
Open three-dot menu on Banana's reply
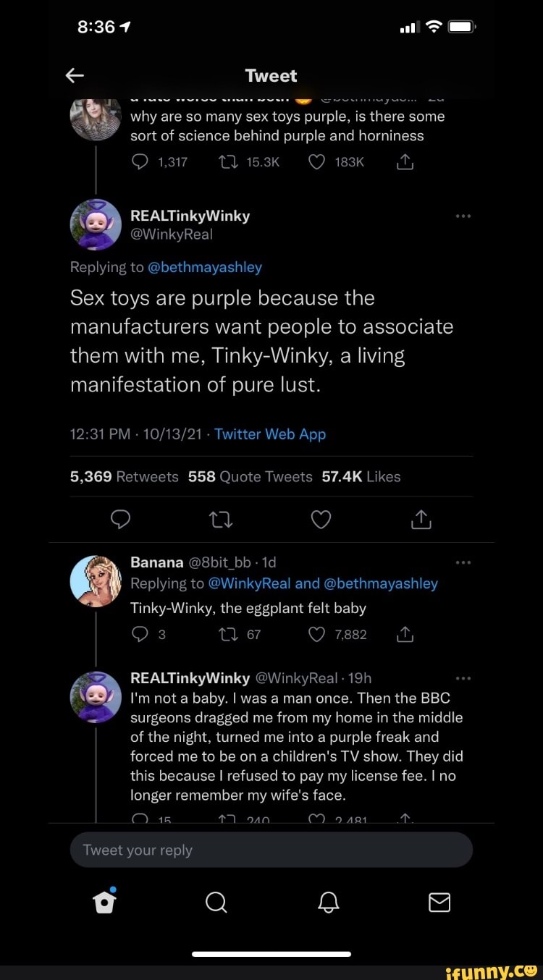(x=463, y=562)
